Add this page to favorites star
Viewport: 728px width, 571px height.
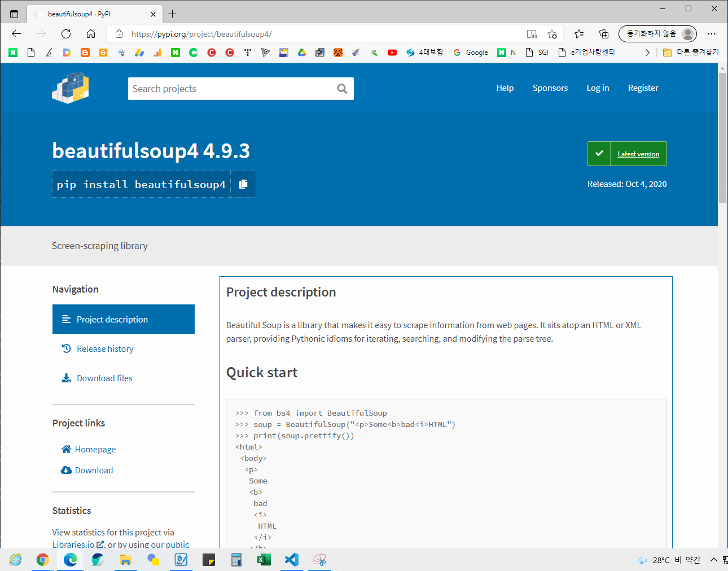point(552,34)
